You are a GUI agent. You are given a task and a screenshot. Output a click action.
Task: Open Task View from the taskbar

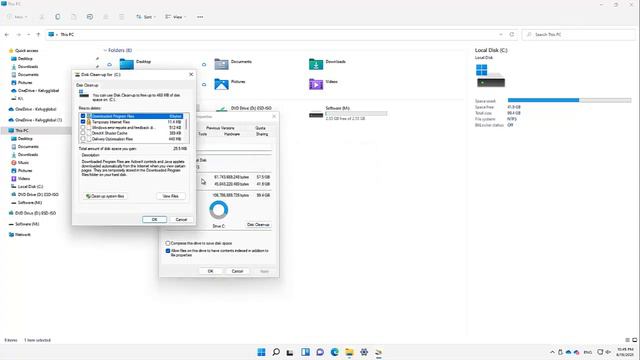tap(290, 352)
